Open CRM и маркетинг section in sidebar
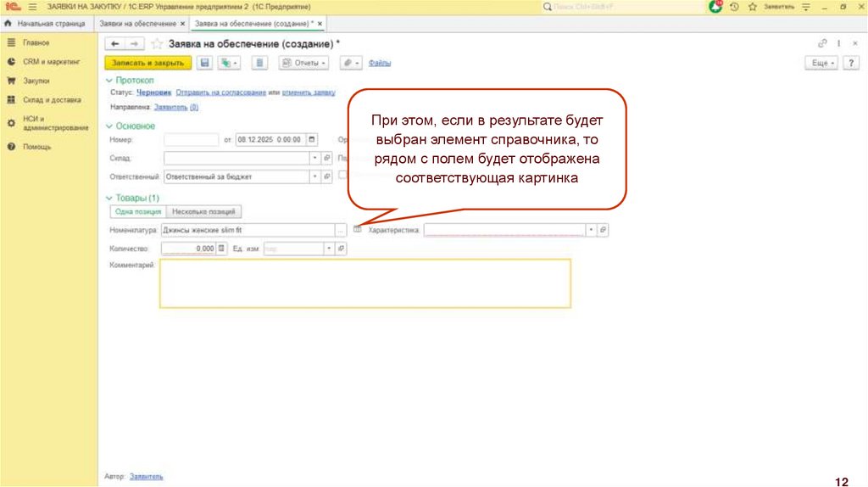The width and height of the screenshot is (868, 487). click(x=51, y=62)
